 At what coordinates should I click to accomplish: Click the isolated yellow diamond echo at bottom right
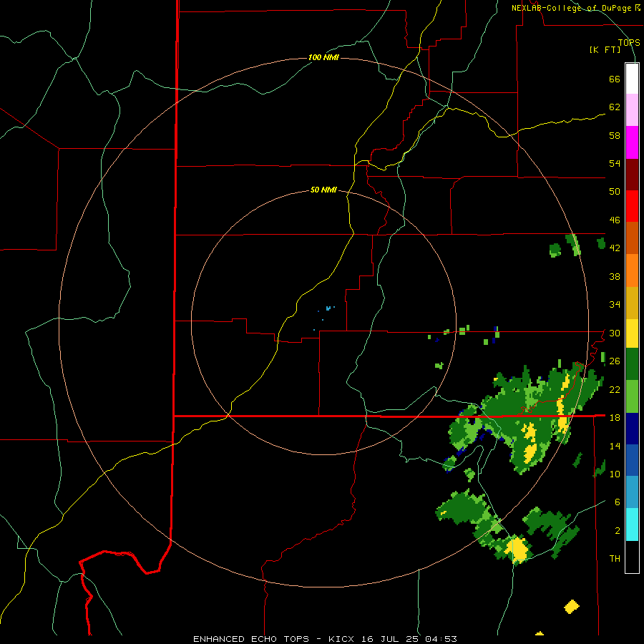point(572,606)
